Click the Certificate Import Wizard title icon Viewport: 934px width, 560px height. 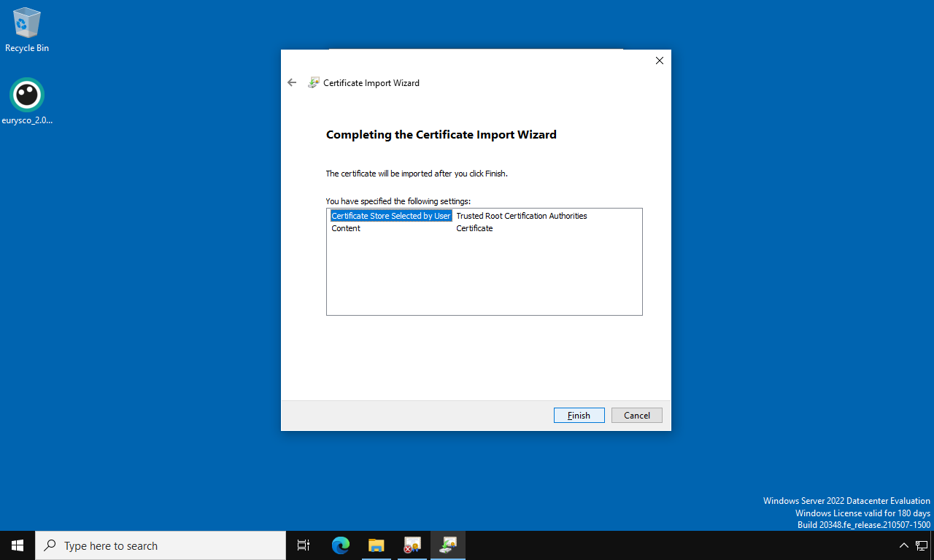click(314, 82)
